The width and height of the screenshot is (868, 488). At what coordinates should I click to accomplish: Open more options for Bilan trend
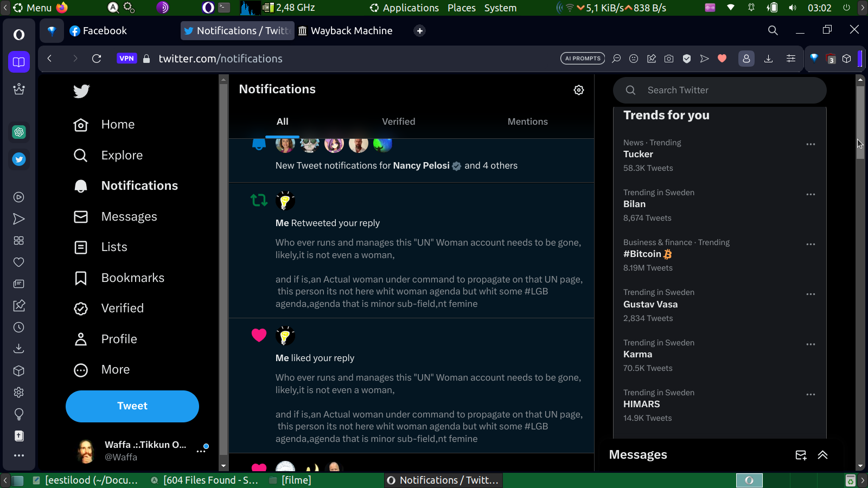(810, 194)
